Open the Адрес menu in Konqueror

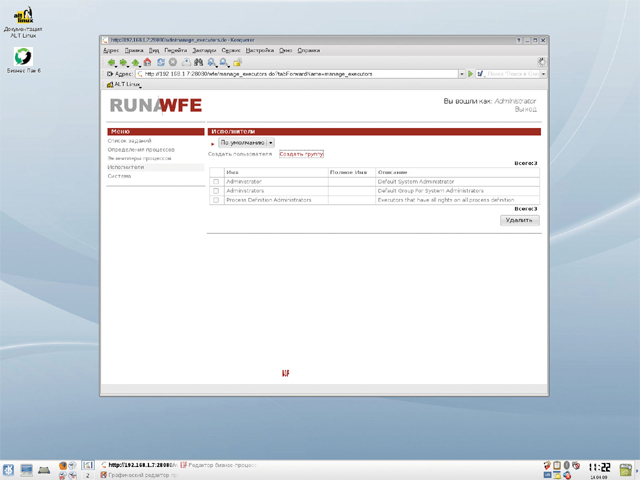pyautogui.click(x=111, y=50)
